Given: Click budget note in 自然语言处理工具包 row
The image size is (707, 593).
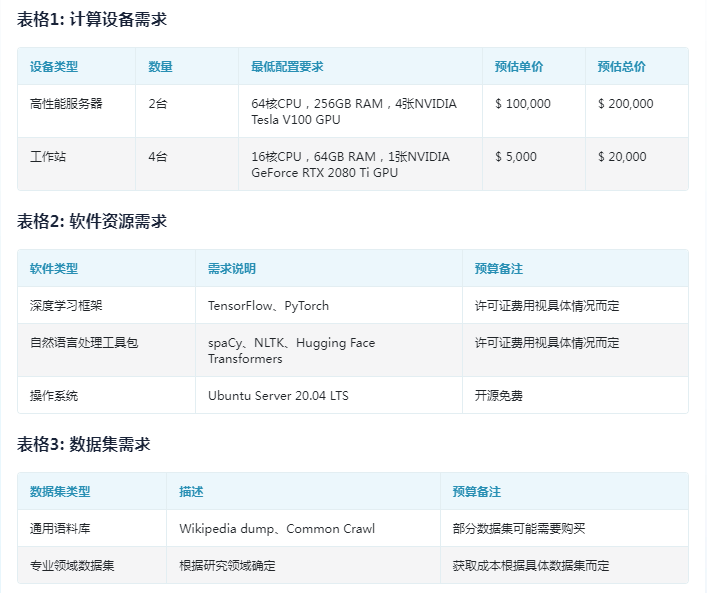Looking at the screenshot, I should click(575, 350).
